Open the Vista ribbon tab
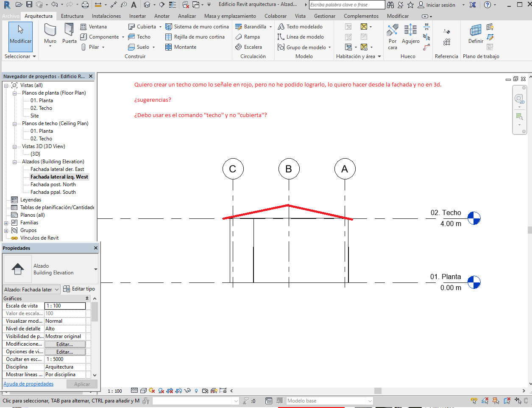Viewport: 532px width, 408px height. (300, 16)
